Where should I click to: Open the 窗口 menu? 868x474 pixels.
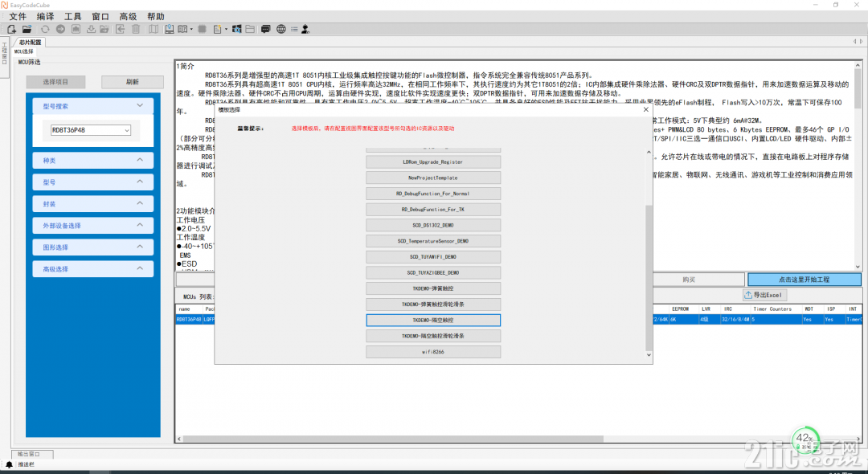click(100, 17)
